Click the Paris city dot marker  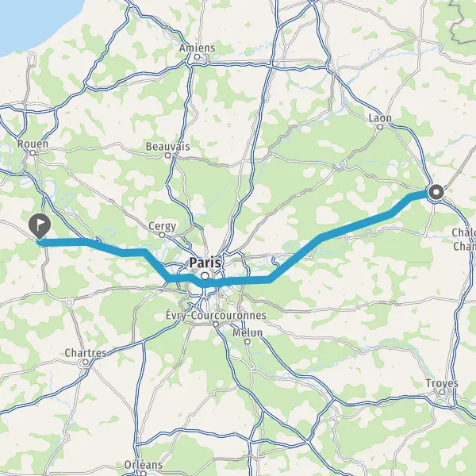[205, 276]
